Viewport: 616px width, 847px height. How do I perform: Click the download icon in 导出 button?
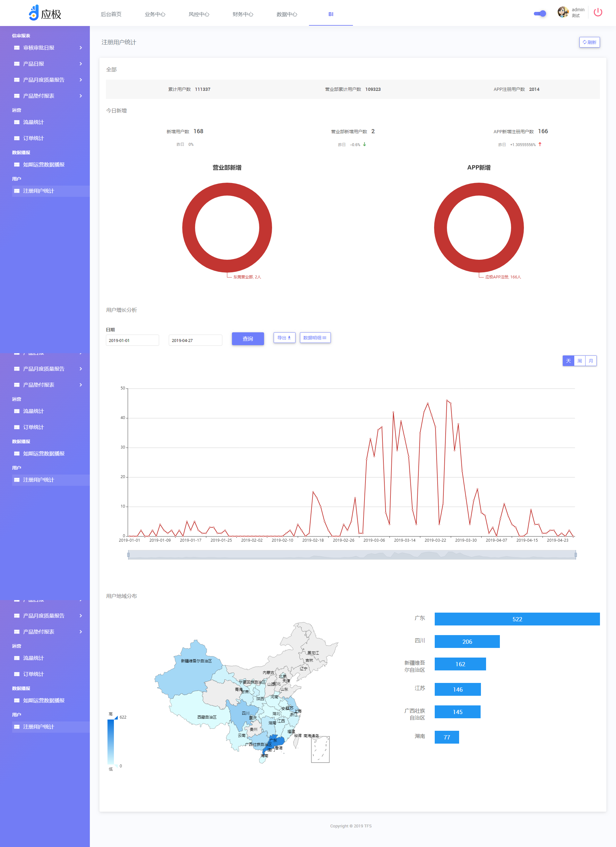pyautogui.click(x=289, y=337)
